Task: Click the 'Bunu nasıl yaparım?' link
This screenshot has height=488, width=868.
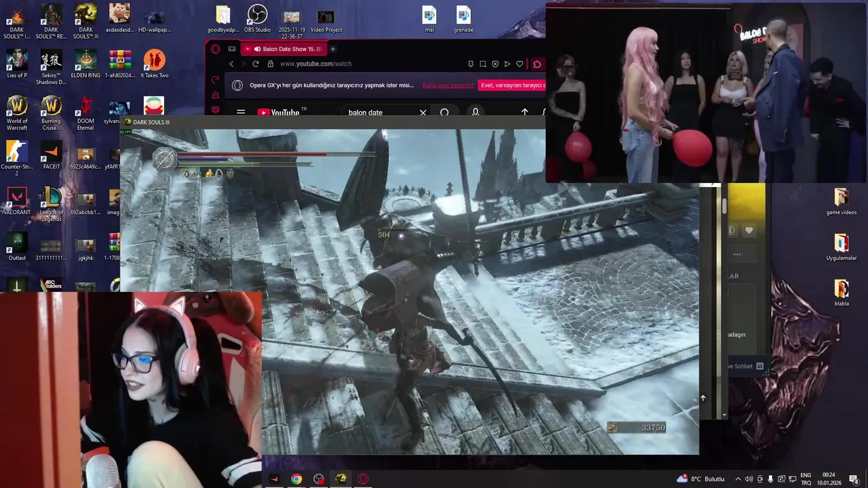Action: click(x=448, y=85)
